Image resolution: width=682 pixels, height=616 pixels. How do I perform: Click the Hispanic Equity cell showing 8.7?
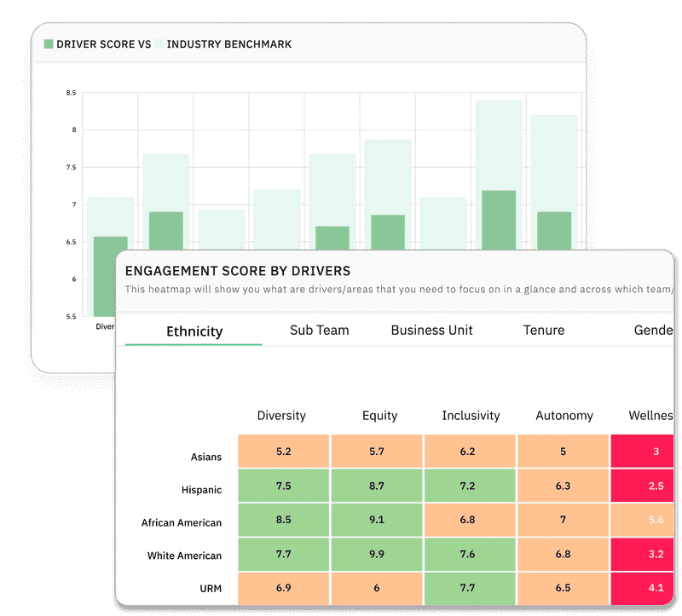[x=377, y=486]
